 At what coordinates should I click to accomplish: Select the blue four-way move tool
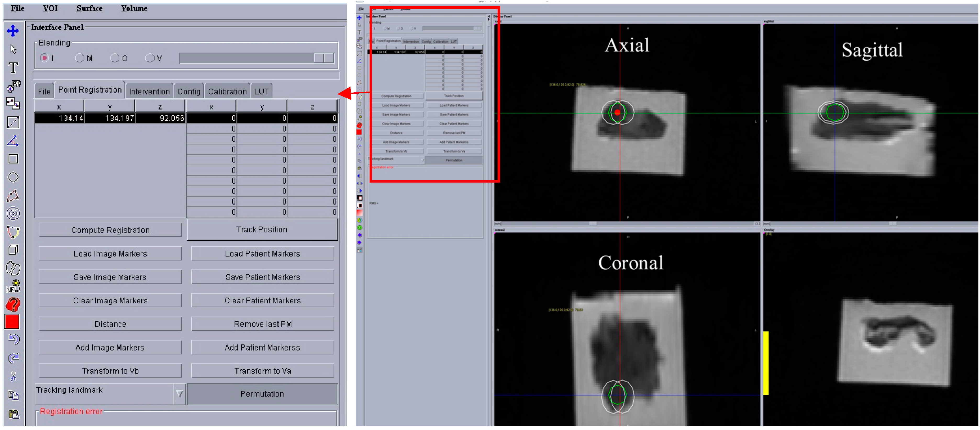[x=13, y=31]
